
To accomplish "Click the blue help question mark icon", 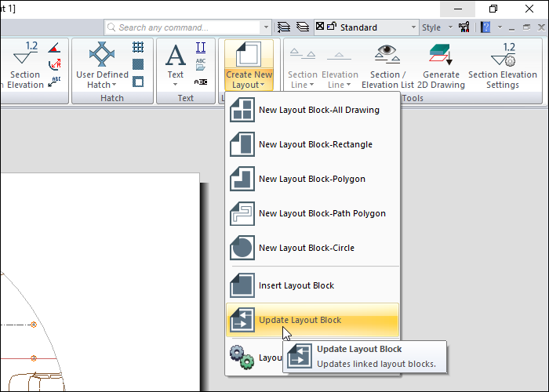I will (x=486, y=27).
